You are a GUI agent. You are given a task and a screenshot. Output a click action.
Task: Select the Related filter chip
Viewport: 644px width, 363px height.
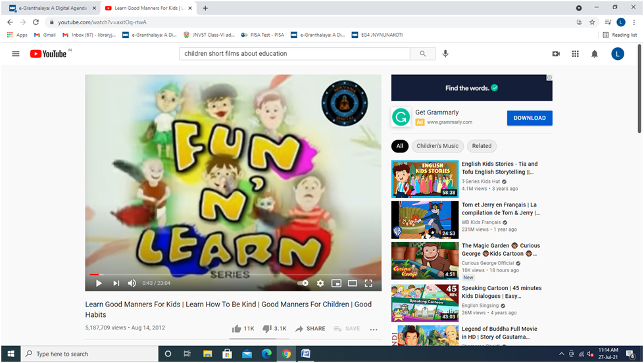pyautogui.click(x=482, y=146)
